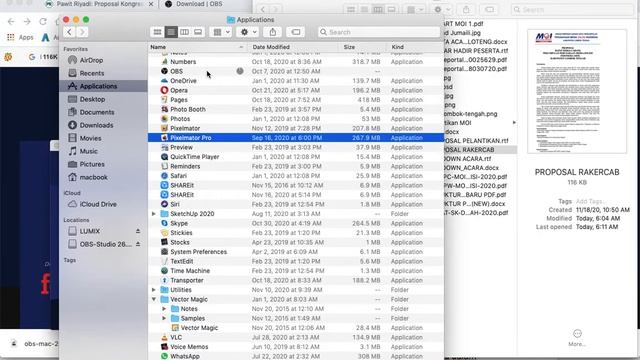Switch Applications window to list view

171,32
